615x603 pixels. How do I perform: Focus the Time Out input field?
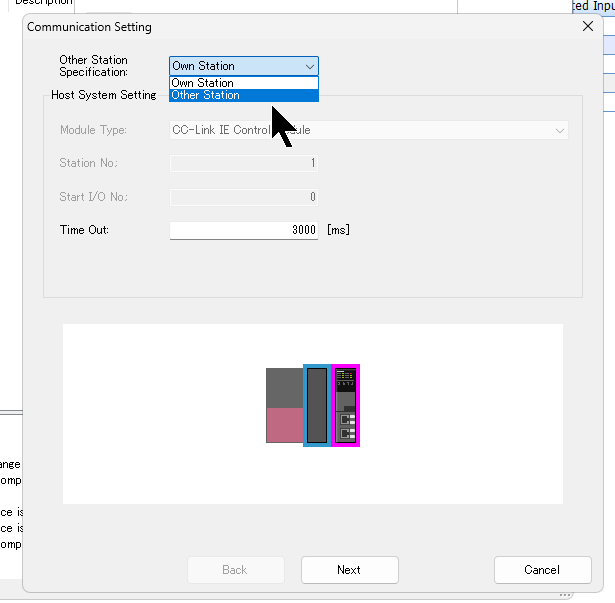point(244,230)
